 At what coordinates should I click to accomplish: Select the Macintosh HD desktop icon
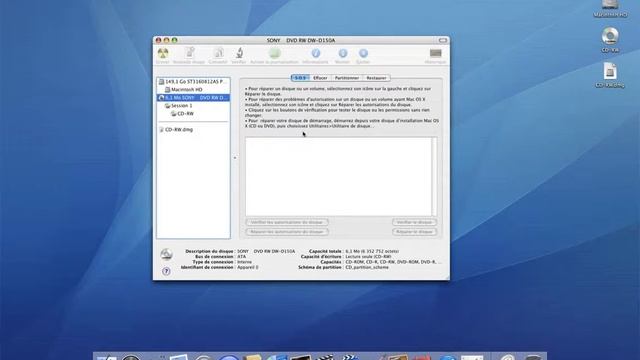coord(610,9)
